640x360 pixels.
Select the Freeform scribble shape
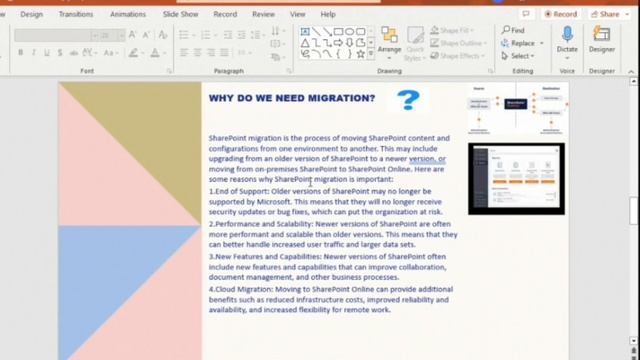pyautogui.click(x=305, y=53)
